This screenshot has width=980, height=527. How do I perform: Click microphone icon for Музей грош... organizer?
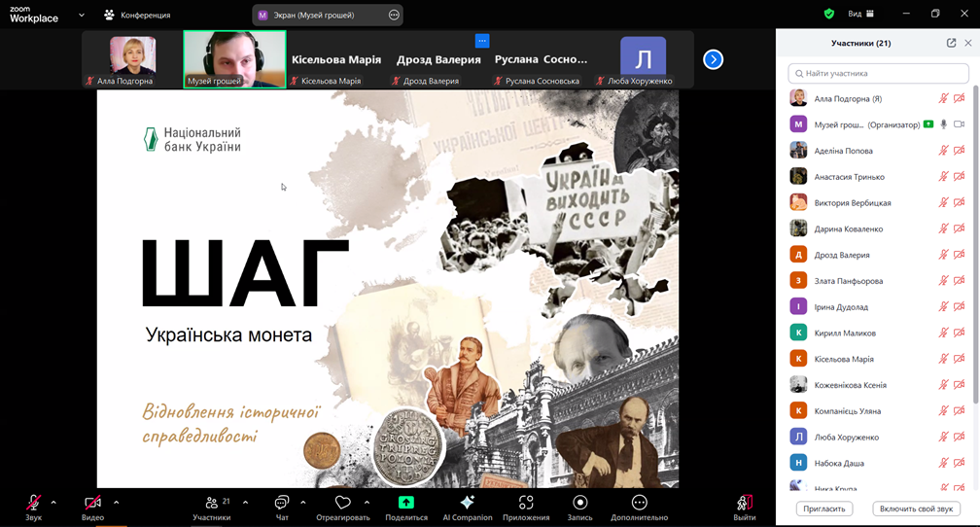tap(944, 124)
